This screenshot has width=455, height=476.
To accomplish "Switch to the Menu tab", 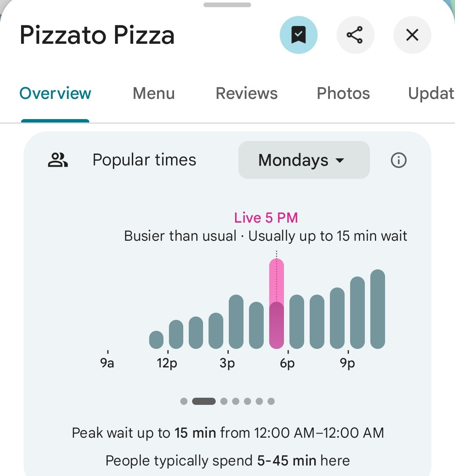I will click(154, 93).
